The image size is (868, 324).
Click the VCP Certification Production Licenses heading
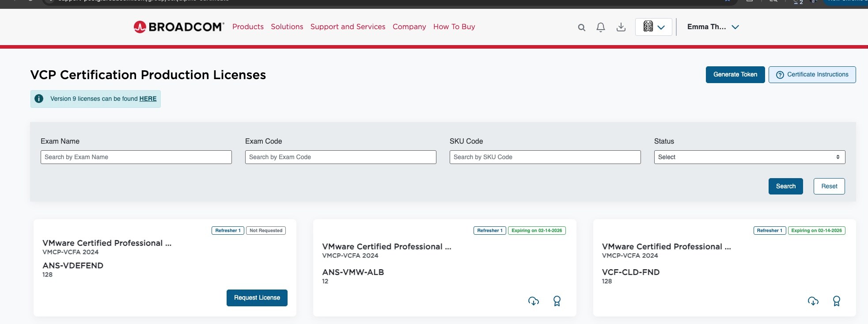(148, 75)
